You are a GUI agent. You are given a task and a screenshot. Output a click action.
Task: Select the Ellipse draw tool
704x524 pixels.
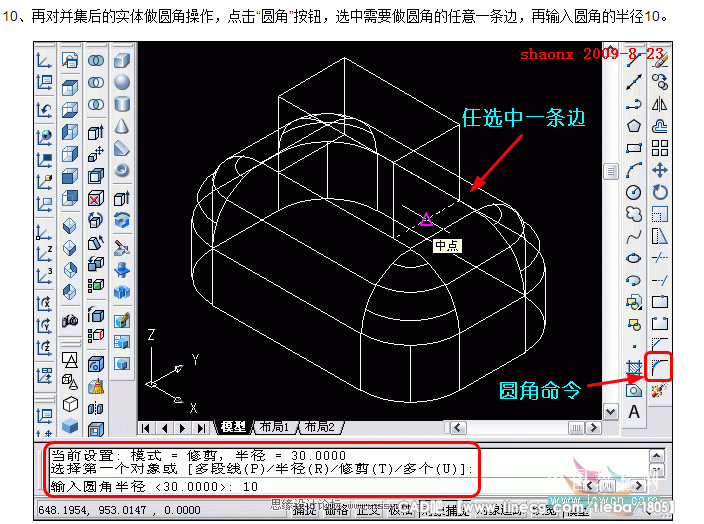click(634, 258)
